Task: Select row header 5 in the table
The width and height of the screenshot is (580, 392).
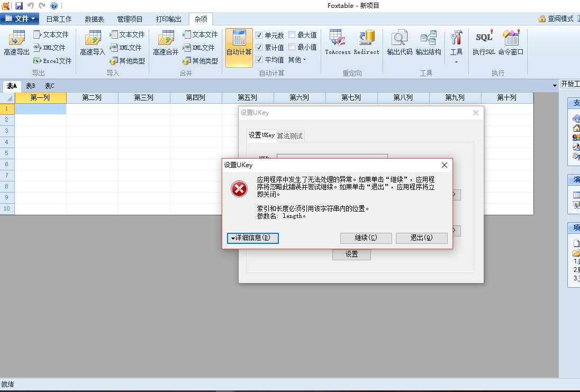Action: (7, 153)
